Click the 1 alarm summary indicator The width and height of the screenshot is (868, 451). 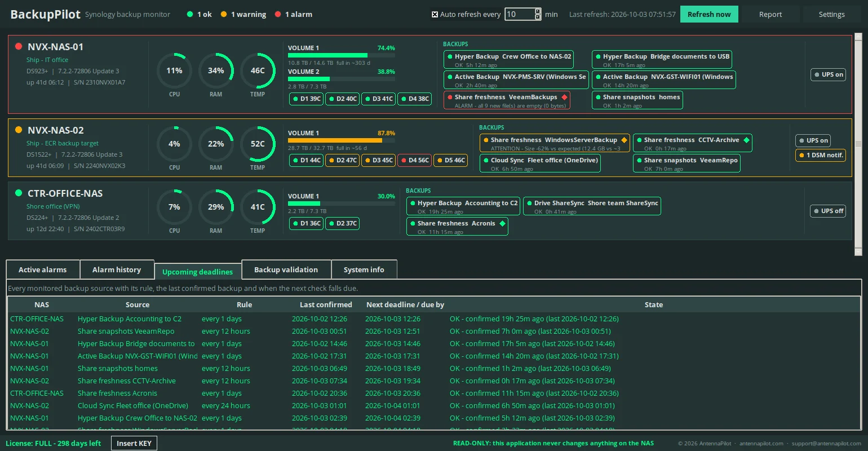[x=293, y=14]
